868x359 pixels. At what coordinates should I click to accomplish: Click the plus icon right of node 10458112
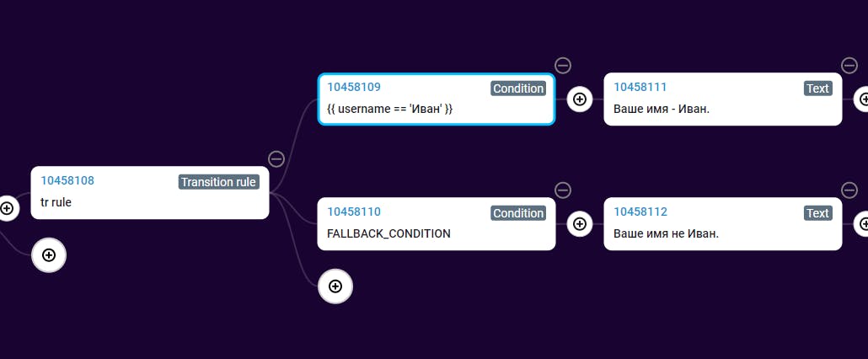coord(863,224)
